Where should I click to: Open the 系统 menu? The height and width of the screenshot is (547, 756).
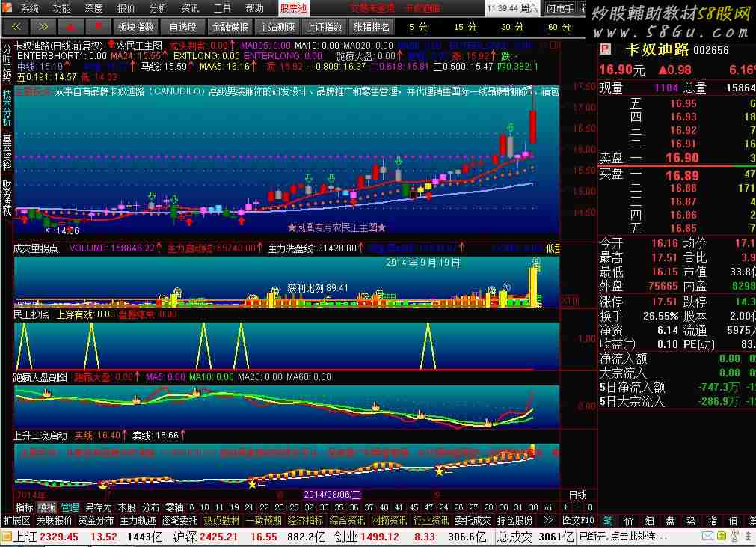(x=30, y=8)
